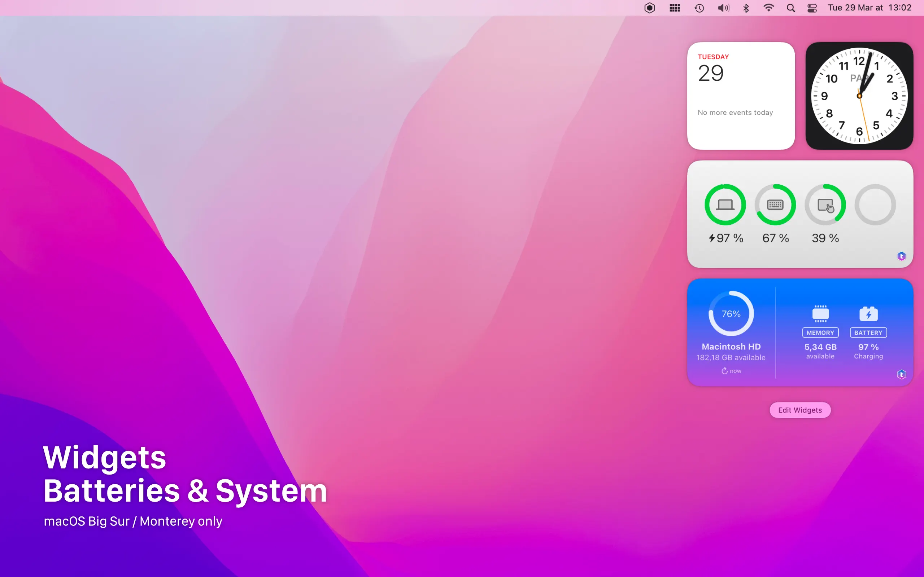Click the trackpad battery ring at 39%
Screen dimensions: 924x577
(x=825, y=205)
